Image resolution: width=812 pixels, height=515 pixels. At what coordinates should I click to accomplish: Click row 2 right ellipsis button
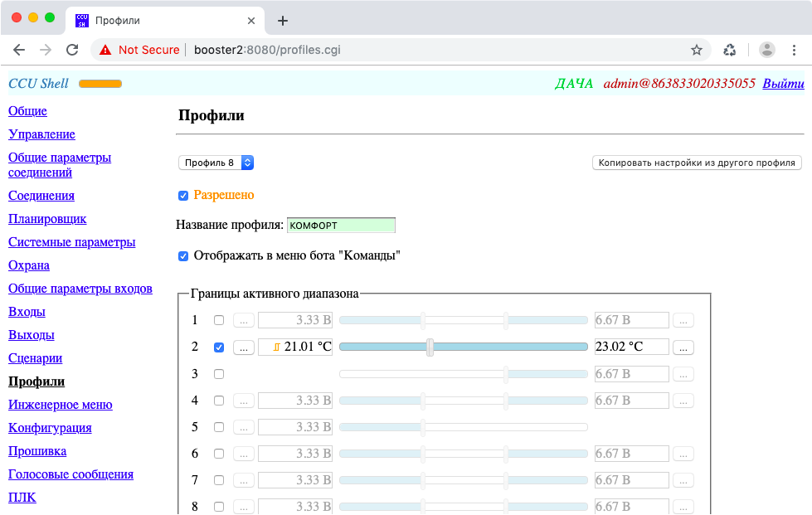click(x=683, y=347)
